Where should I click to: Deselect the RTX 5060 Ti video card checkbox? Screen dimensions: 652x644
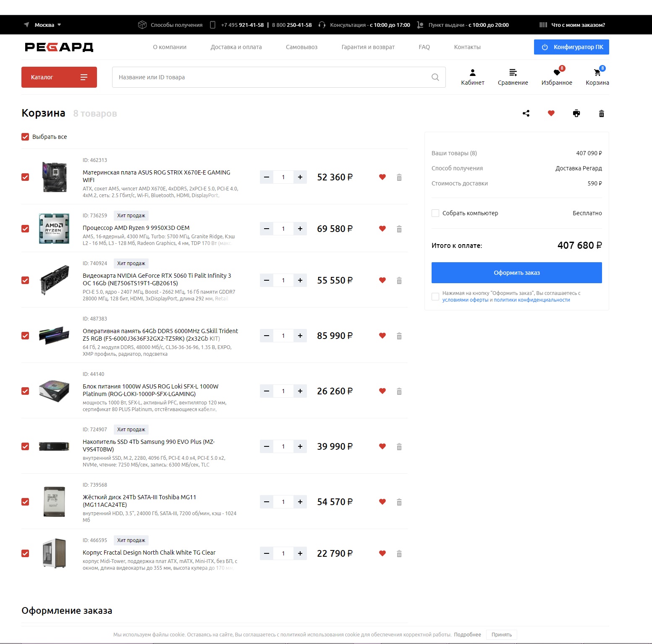click(x=25, y=280)
